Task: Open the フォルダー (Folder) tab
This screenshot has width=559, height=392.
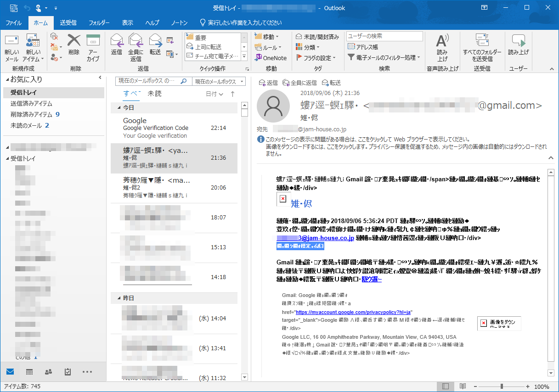Action: (x=99, y=23)
